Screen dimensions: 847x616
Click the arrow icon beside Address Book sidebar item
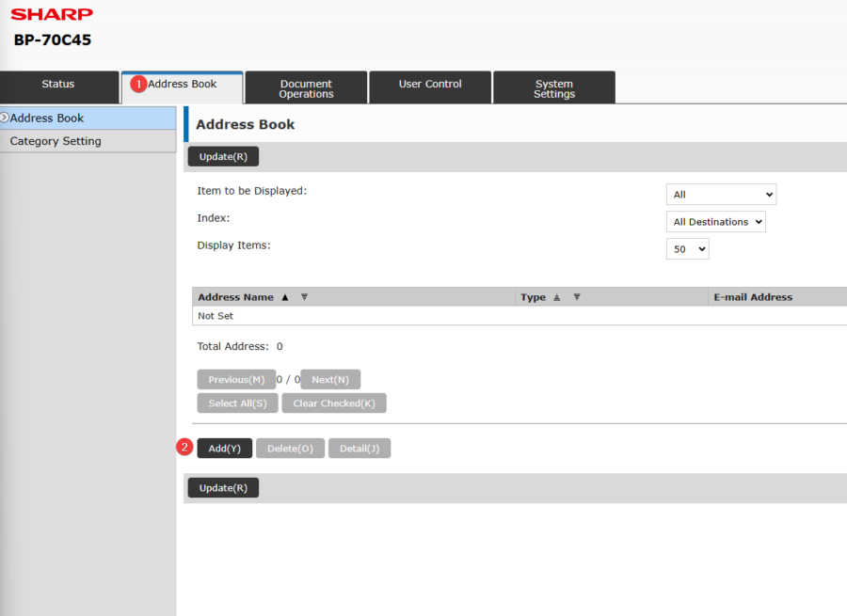pyautogui.click(x=5, y=118)
